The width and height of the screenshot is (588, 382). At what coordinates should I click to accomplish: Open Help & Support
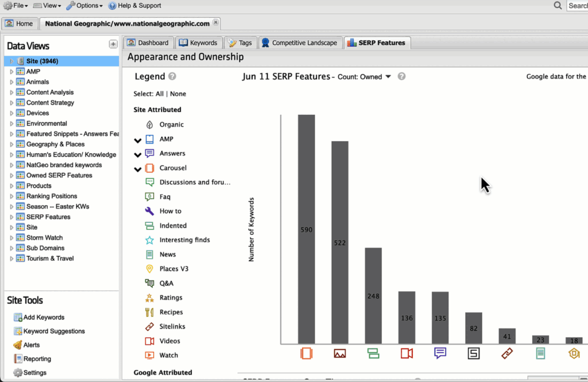tap(134, 6)
